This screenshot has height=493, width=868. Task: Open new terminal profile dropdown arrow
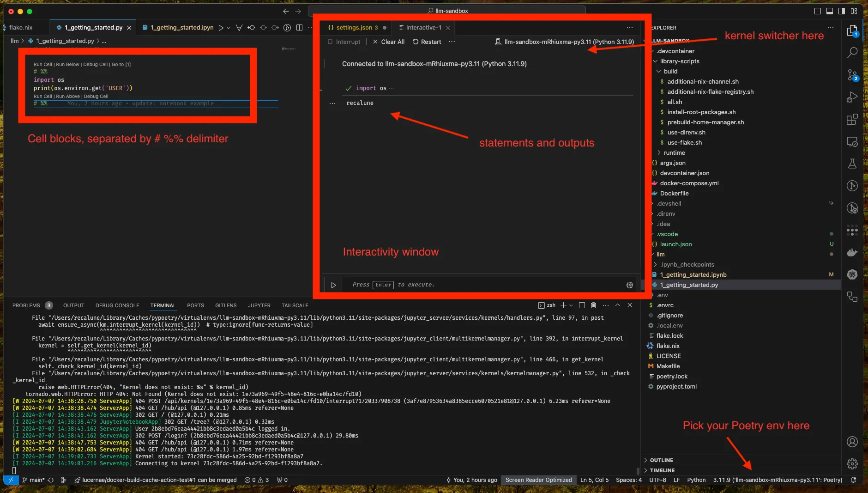click(x=571, y=305)
